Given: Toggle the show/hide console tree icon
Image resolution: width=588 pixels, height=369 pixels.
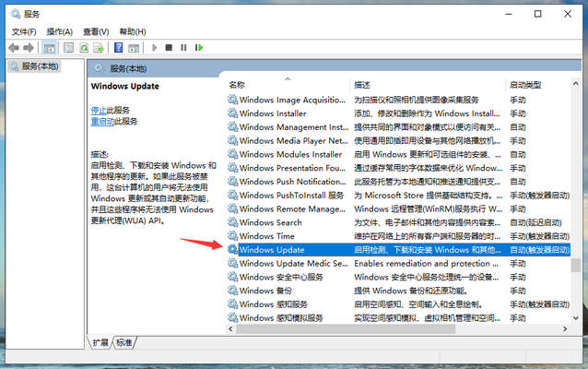Looking at the screenshot, I should (x=49, y=47).
